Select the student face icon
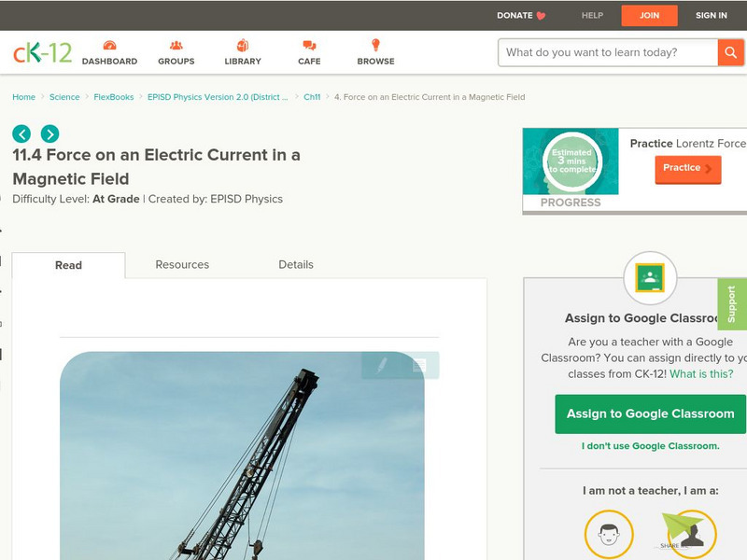This screenshot has height=560, width=747. click(x=609, y=534)
